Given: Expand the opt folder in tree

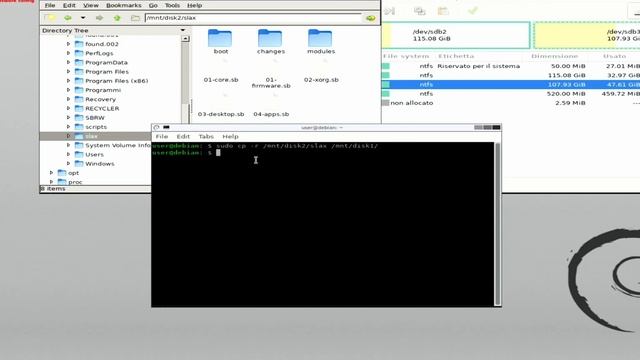Looking at the screenshot, I should [x=51, y=173].
